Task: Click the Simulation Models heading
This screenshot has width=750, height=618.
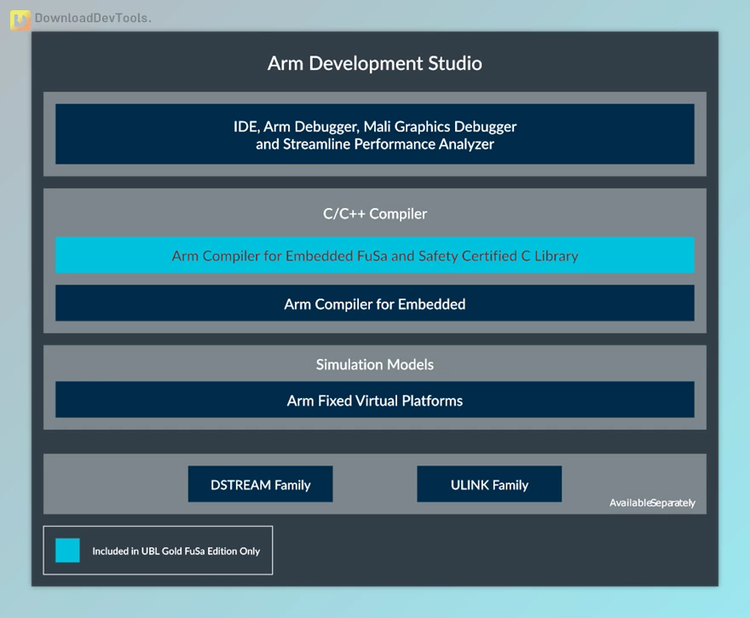Action: tap(375, 364)
